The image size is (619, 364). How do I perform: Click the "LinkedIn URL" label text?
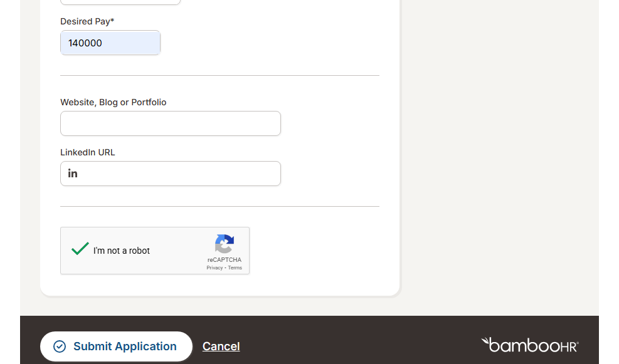tap(88, 152)
